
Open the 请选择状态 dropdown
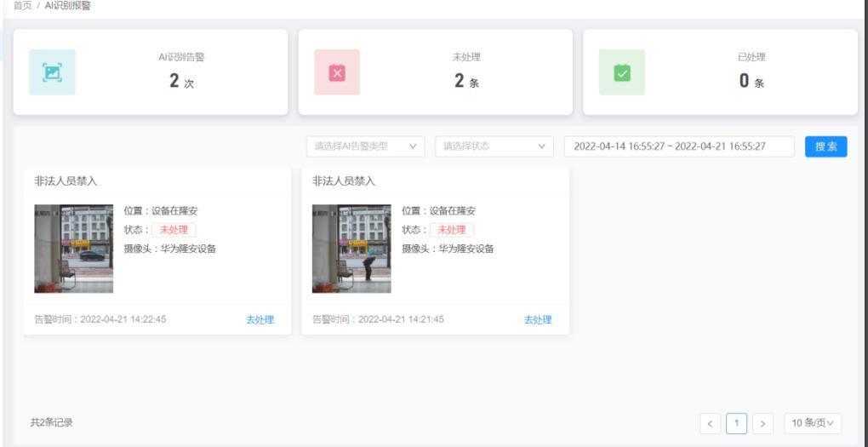[x=494, y=146]
